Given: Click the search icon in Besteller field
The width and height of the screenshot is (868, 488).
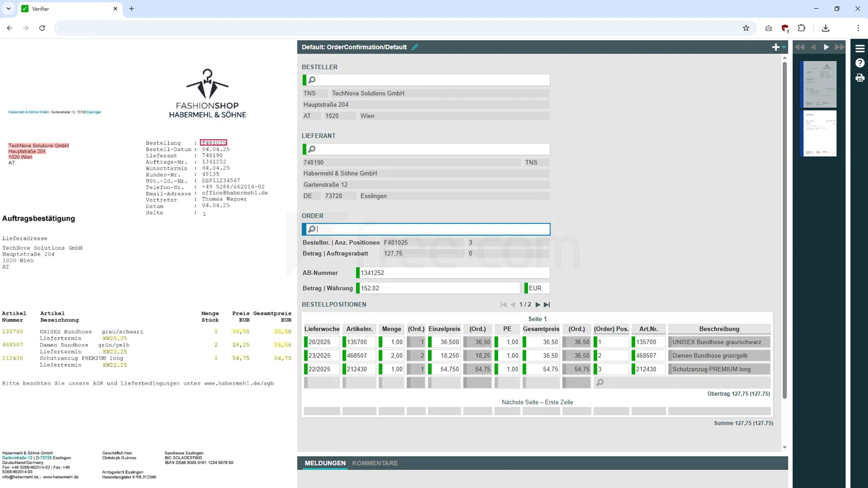Looking at the screenshot, I should click(312, 80).
